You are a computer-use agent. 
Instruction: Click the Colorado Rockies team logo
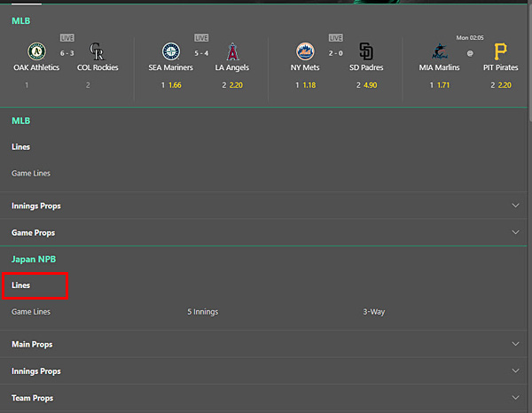tap(97, 51)
